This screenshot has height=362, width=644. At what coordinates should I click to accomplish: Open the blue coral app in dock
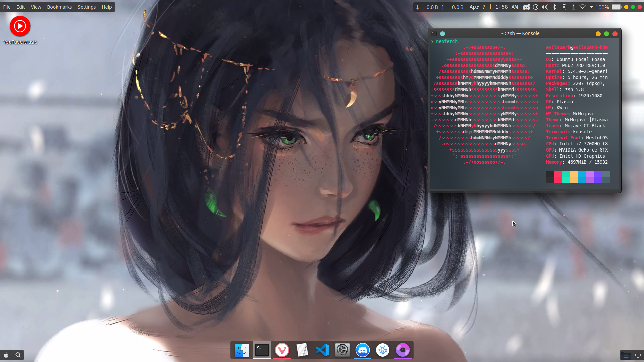point(383,350)
